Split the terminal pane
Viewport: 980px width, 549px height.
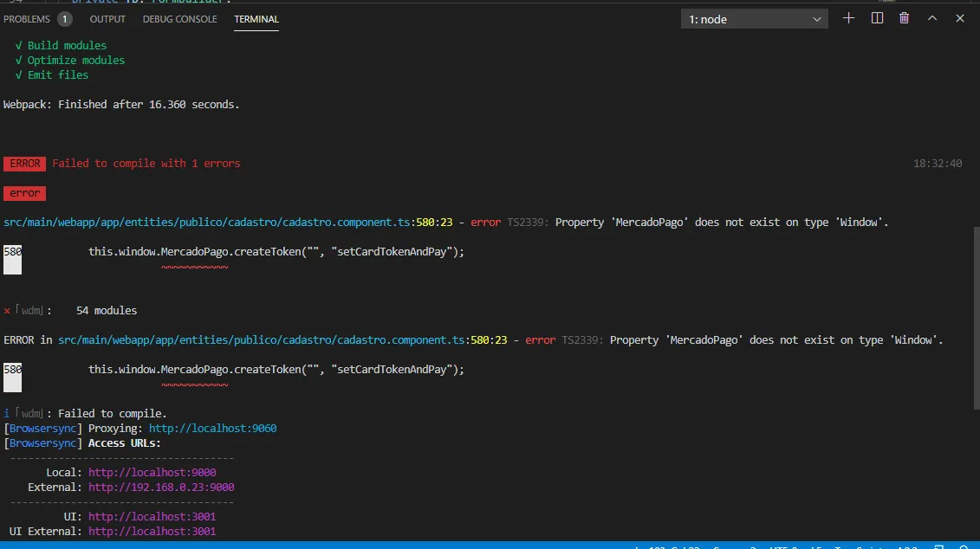point(877,18)
